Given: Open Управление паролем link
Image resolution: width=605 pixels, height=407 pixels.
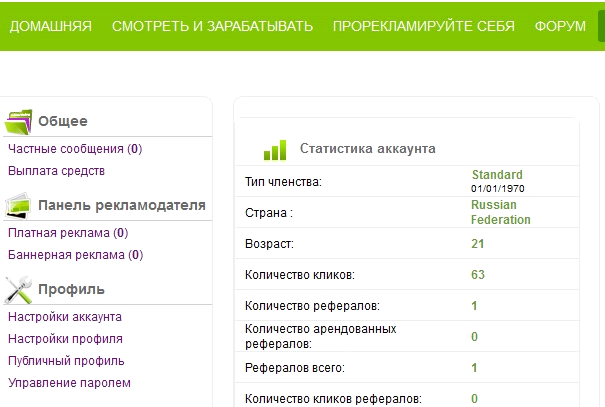Looking at the screenshot, I should [69, 383].
